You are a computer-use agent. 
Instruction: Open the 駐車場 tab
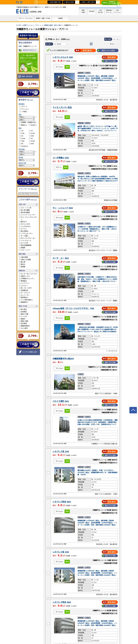pyautogui.click(x=60, y=18)
